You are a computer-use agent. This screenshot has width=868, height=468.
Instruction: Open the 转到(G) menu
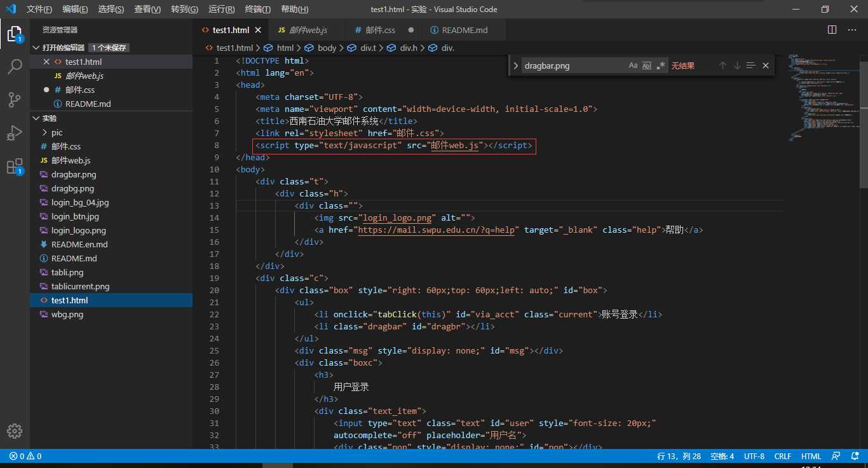pyautogui.click(x=184, y=9)
